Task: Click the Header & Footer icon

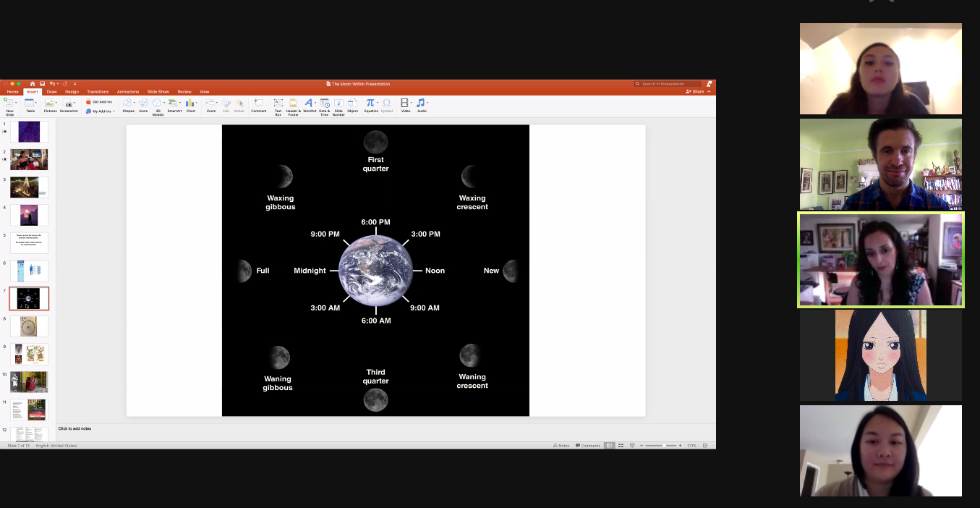Action: [293, 103]
